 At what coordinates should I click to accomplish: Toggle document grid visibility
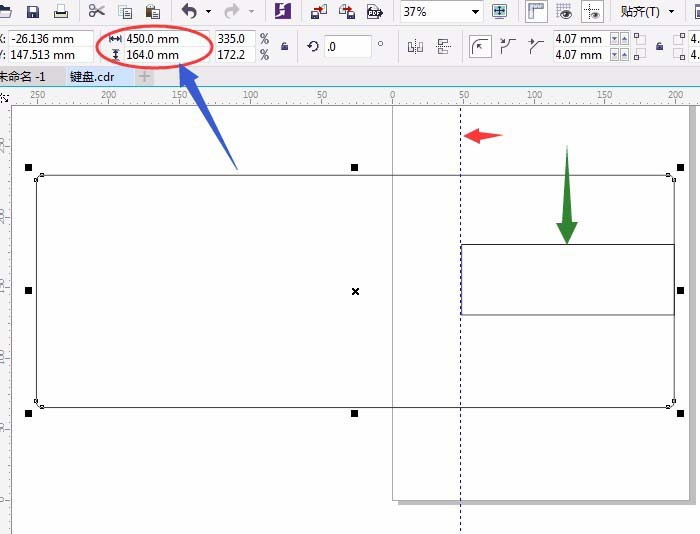point(565,12)
